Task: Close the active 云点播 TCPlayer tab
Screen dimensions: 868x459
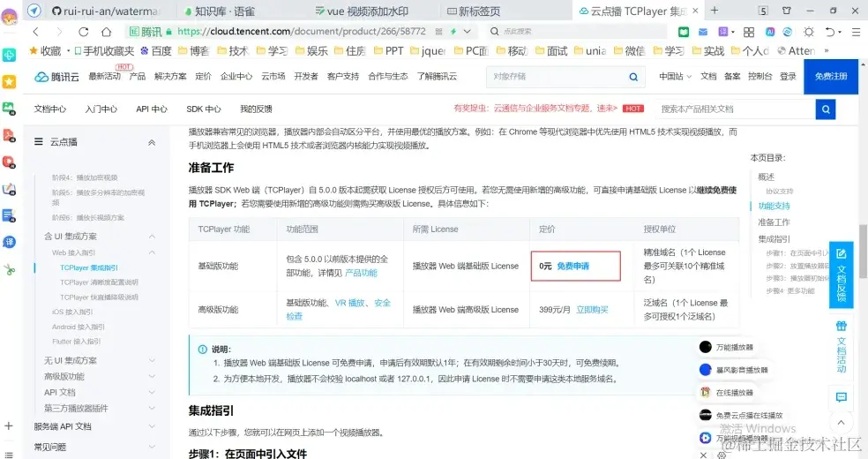Action: point(695,11)
